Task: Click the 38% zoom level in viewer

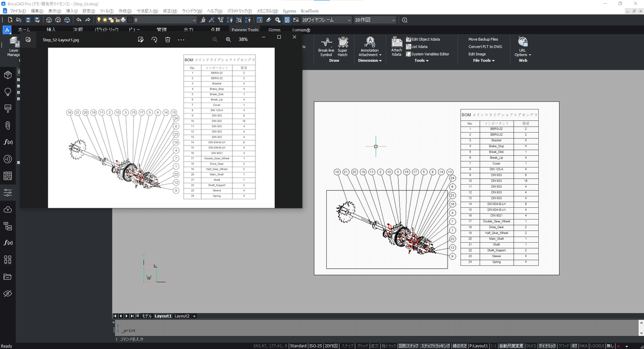Action: [243, 39]
